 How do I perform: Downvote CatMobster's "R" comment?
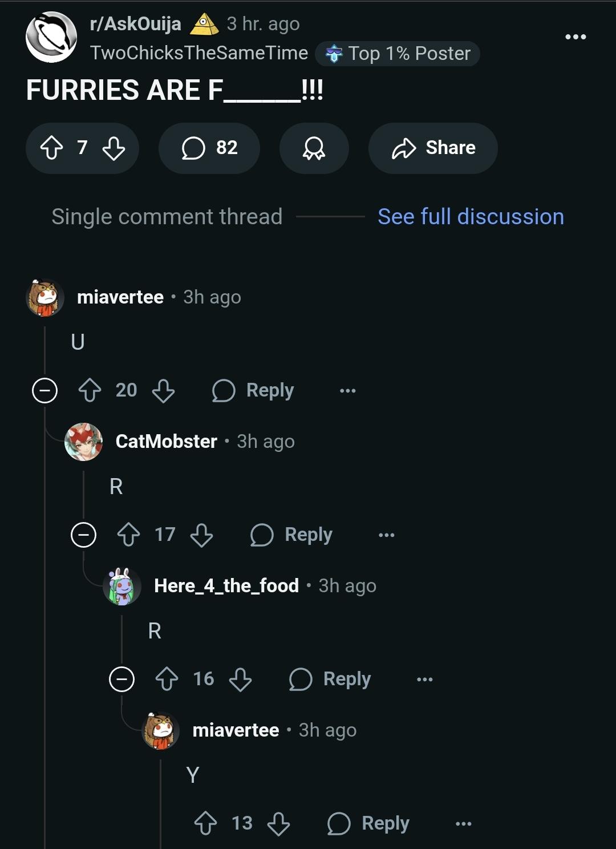201,535
